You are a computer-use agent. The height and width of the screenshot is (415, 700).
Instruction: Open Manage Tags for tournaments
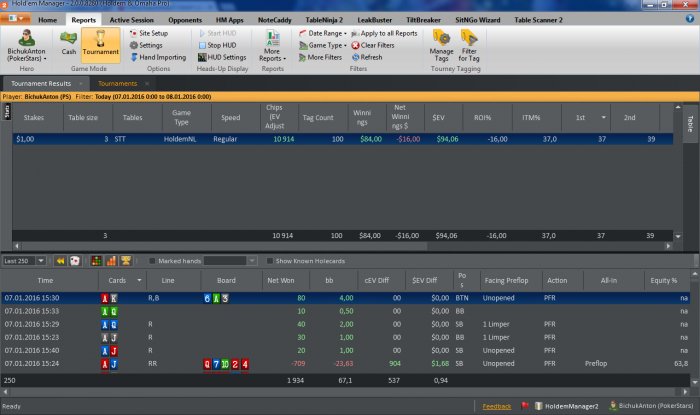pos(441,44)
